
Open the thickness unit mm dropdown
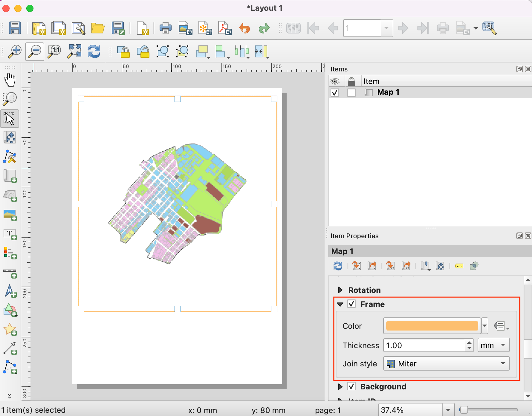coord(493,345)
